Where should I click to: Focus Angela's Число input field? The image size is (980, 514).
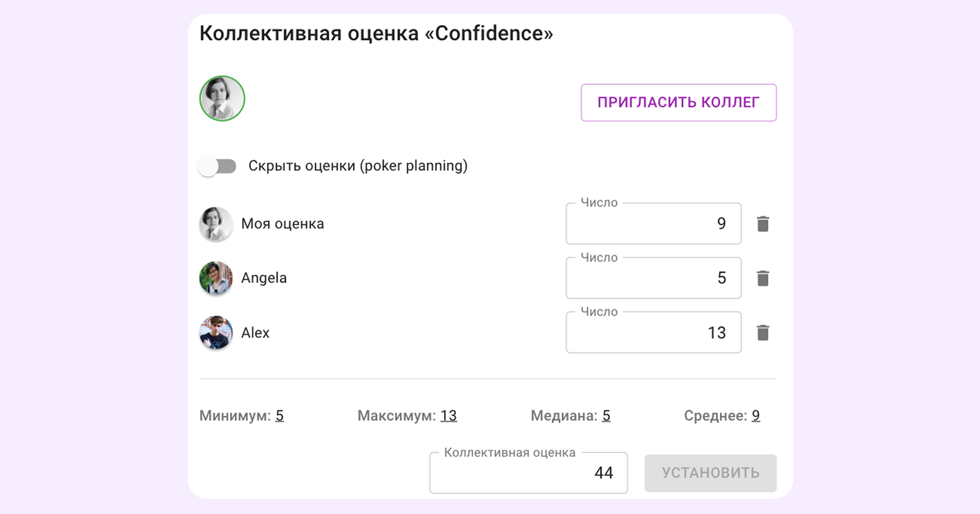(x=653, y=278)
